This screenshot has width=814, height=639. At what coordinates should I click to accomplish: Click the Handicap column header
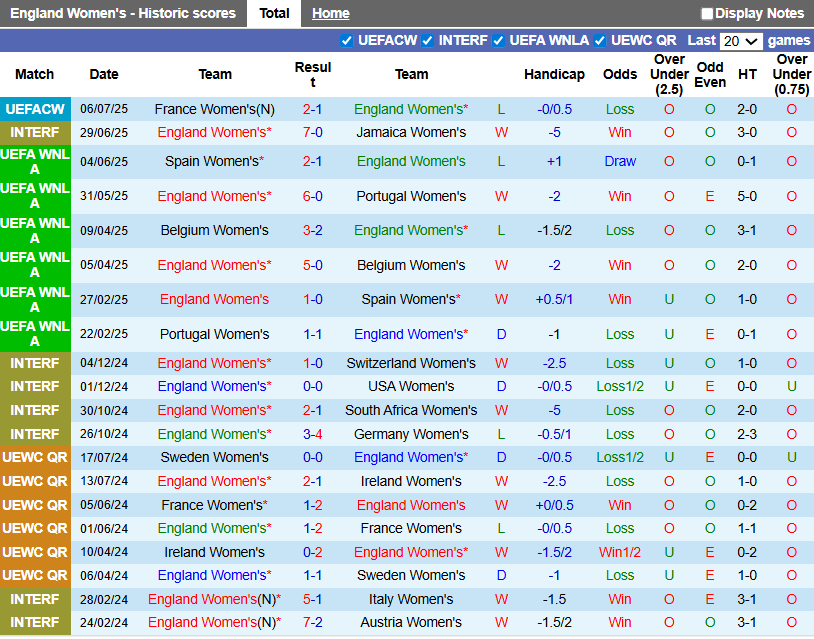point(554,74)
